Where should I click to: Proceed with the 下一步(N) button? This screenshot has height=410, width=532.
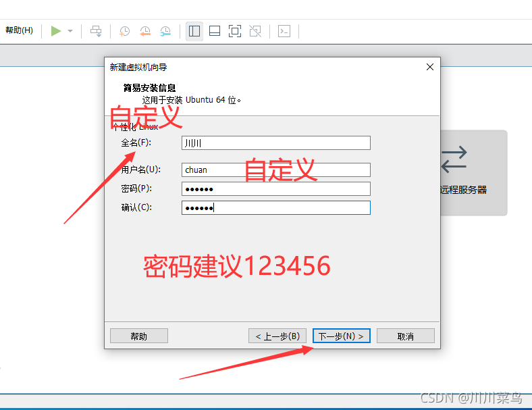coord(342,336)
